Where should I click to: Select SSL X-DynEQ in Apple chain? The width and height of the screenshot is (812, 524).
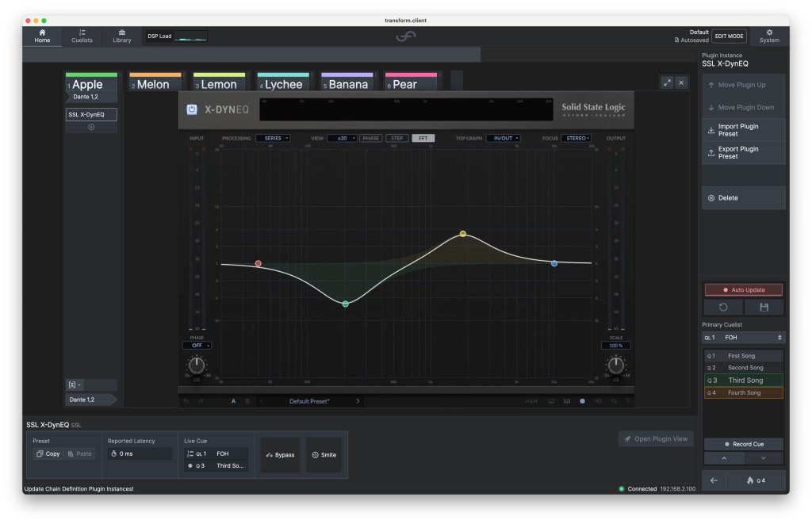91,114
